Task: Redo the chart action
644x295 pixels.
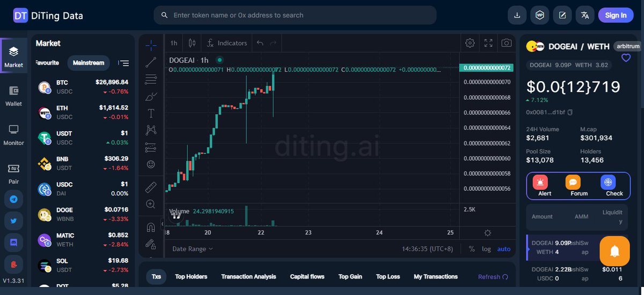Action: [273, 43]
